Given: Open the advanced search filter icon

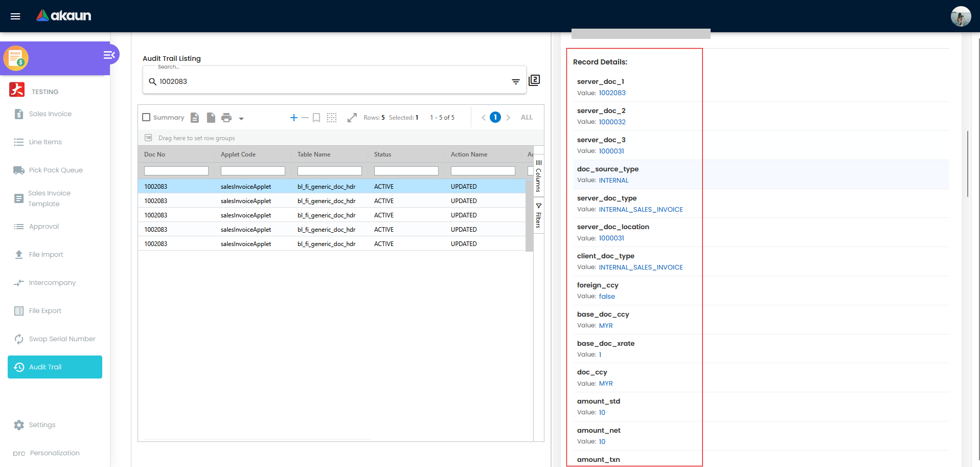Looking at the screenshot, I should click(516, 82).
